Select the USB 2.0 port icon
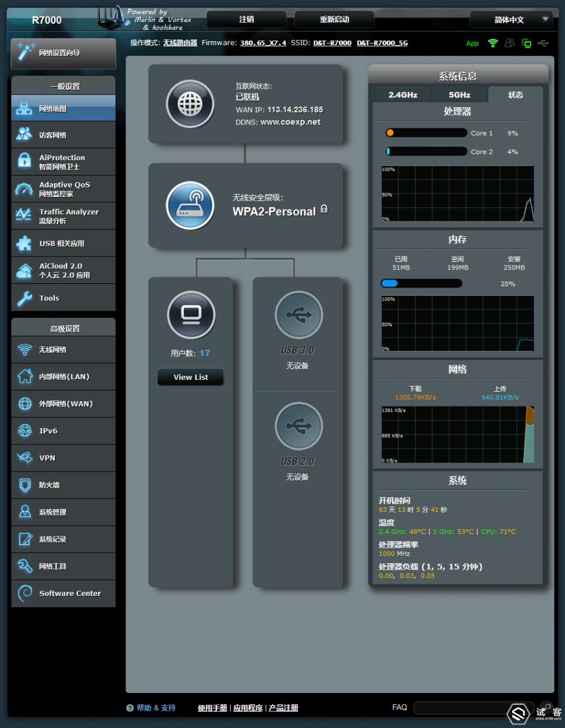Viewport: 565px width, 728px height. pos(298,426)
